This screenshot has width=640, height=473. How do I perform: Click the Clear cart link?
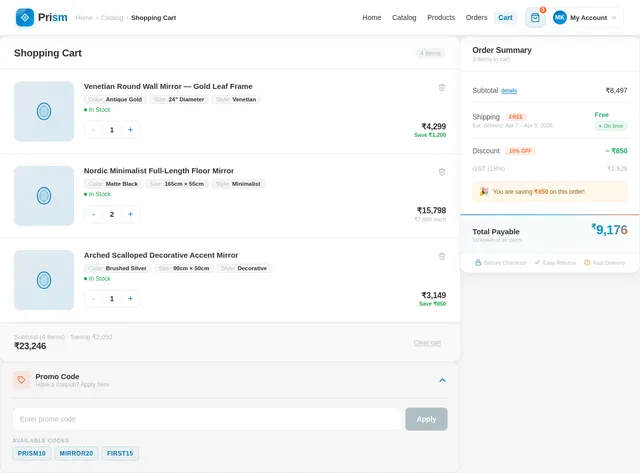(427, 343)
